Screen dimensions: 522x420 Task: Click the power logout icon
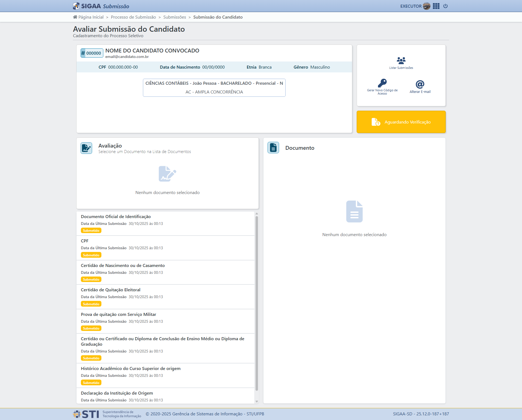tap(445, 6)
